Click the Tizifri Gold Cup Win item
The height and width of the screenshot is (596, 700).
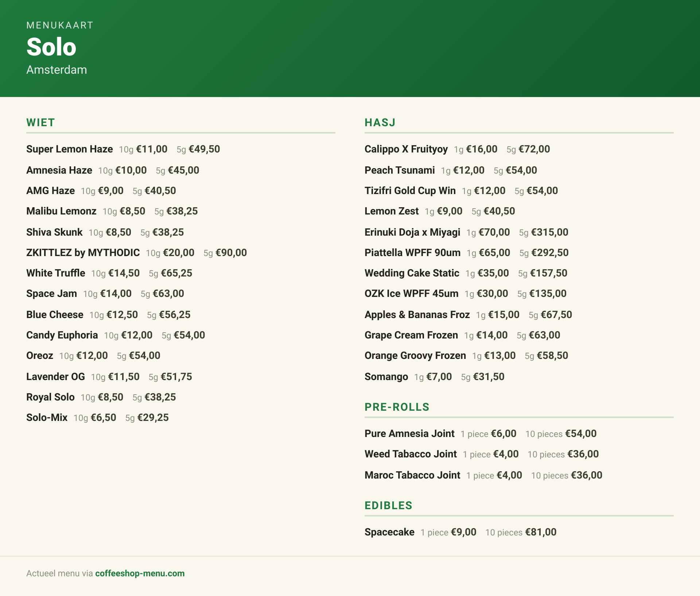[410, 191]
